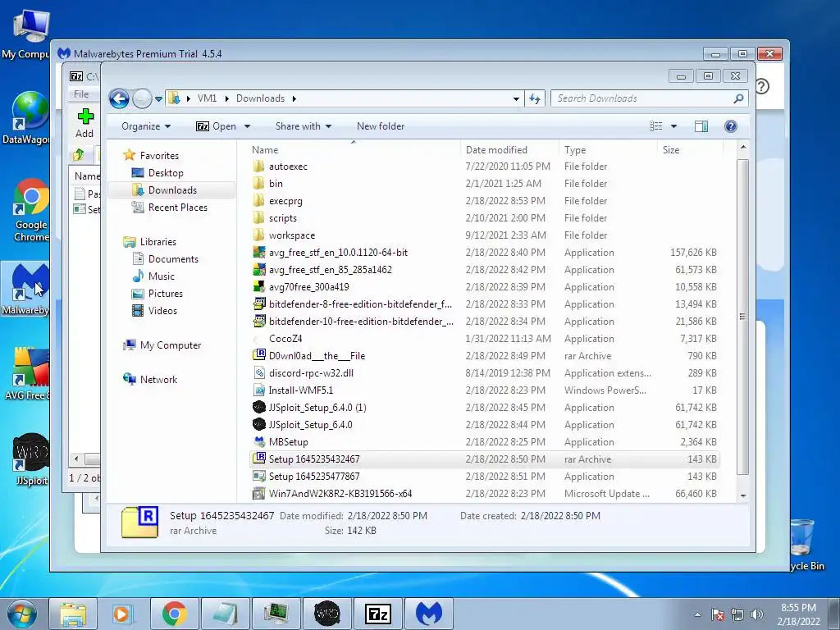
Task: Select Favorites in navigation pane
Action: coord(159,155)
